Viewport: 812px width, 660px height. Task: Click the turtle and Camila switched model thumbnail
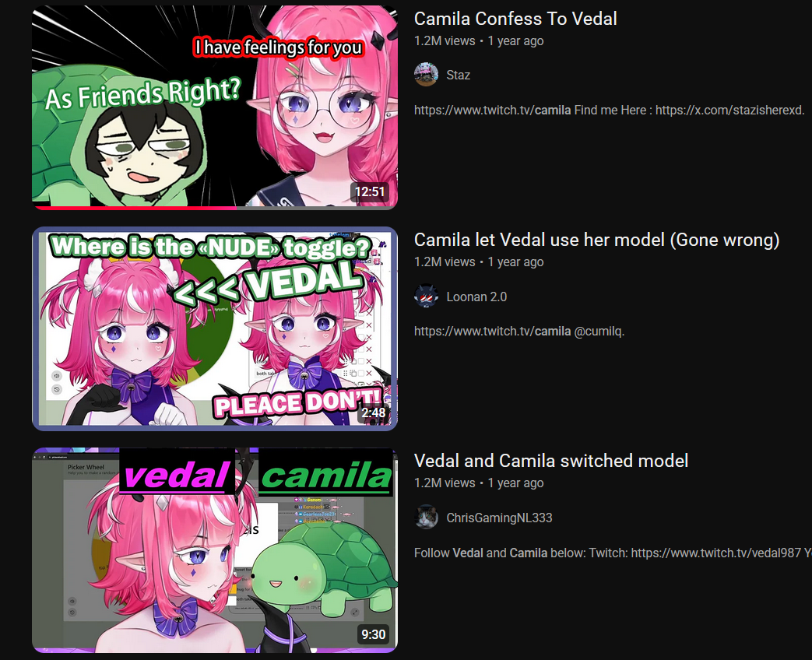[215, 549]
